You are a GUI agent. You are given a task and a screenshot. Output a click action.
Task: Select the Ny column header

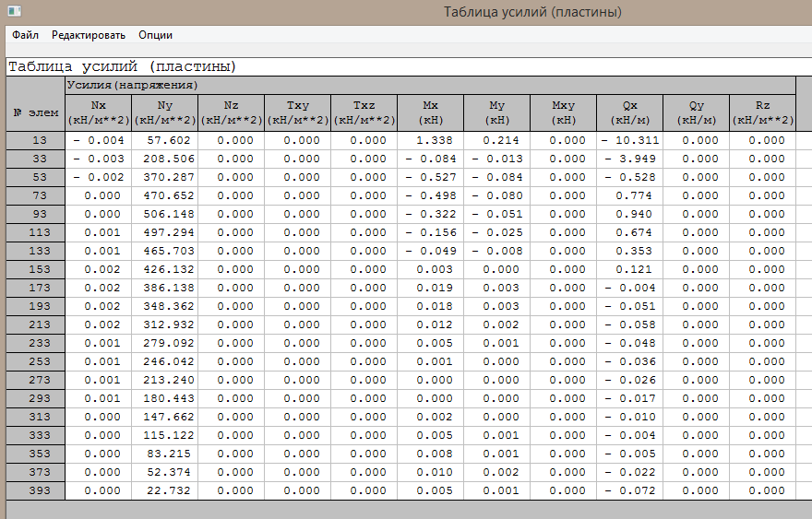tap(164, 112)
